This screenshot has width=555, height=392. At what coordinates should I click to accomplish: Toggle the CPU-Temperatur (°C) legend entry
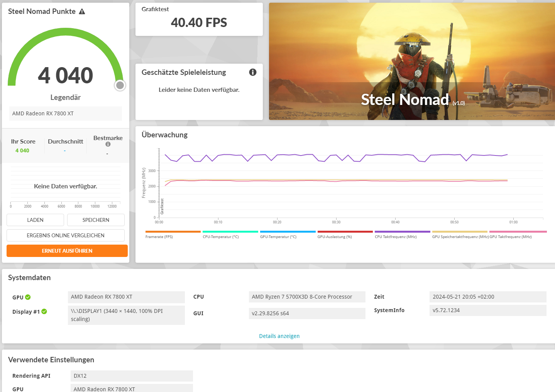pyautogui.click(x=230, y=235)
